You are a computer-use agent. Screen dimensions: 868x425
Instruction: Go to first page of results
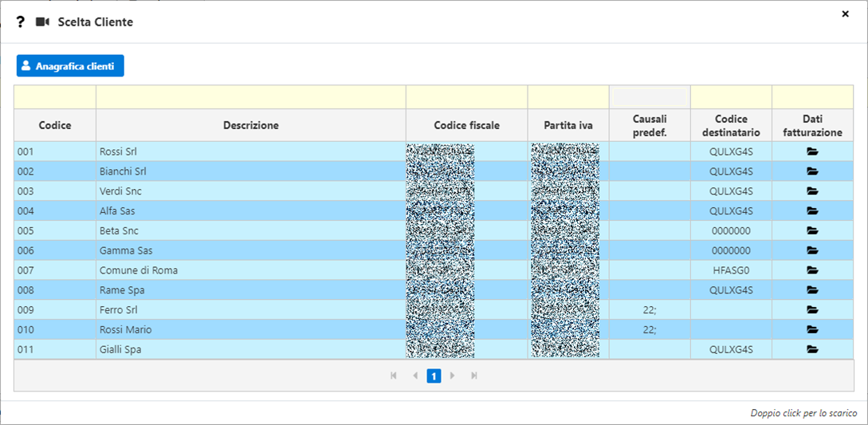pyautogui.click(x=394, y=376)
